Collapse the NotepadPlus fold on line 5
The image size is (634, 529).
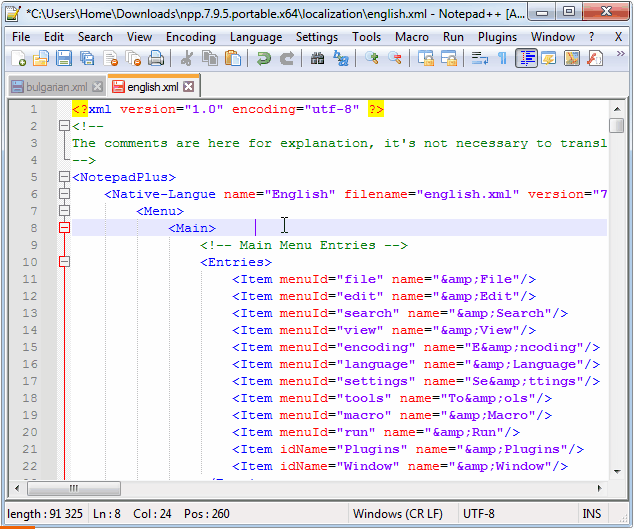[64, 177]
